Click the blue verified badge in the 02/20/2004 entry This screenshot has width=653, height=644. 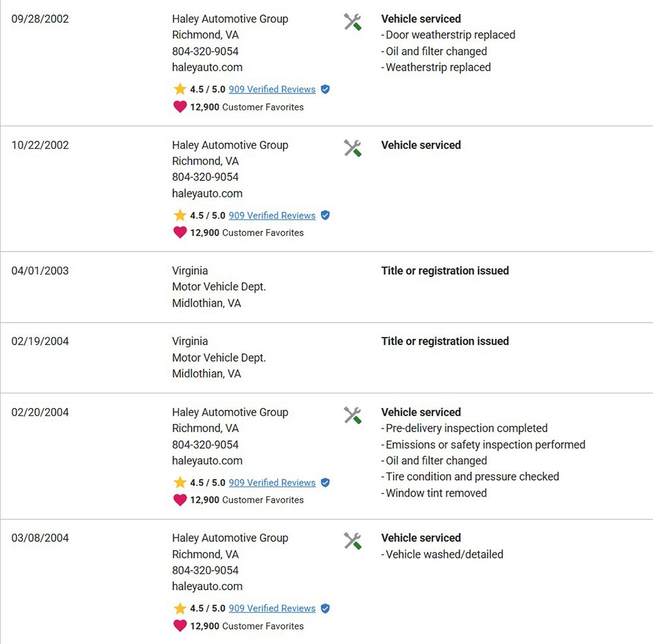[x=325, y=483]
